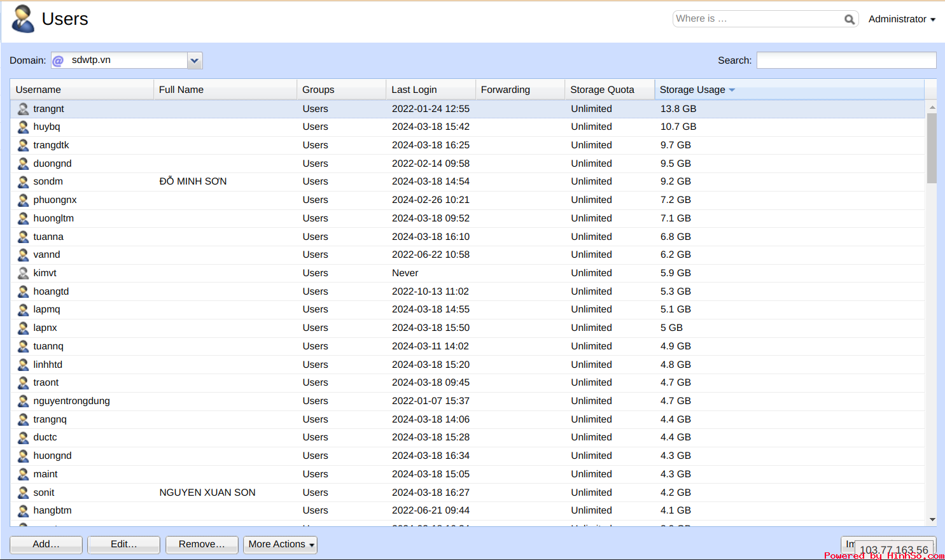Viewport: 945px width, 560px height.
Task: Click the 5 GB storage usage cell
Action: (671, 328)
